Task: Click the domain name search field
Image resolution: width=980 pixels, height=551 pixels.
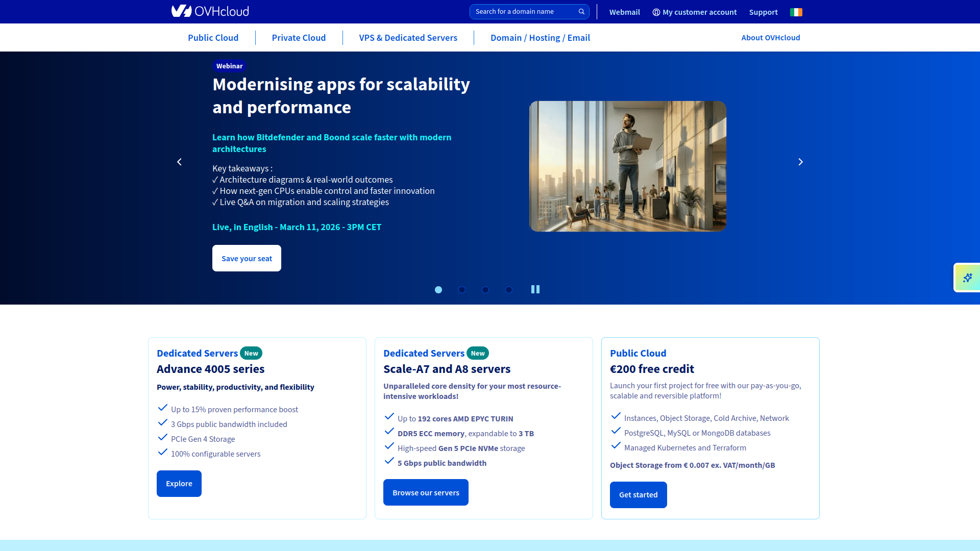Action: coord(521,11)
